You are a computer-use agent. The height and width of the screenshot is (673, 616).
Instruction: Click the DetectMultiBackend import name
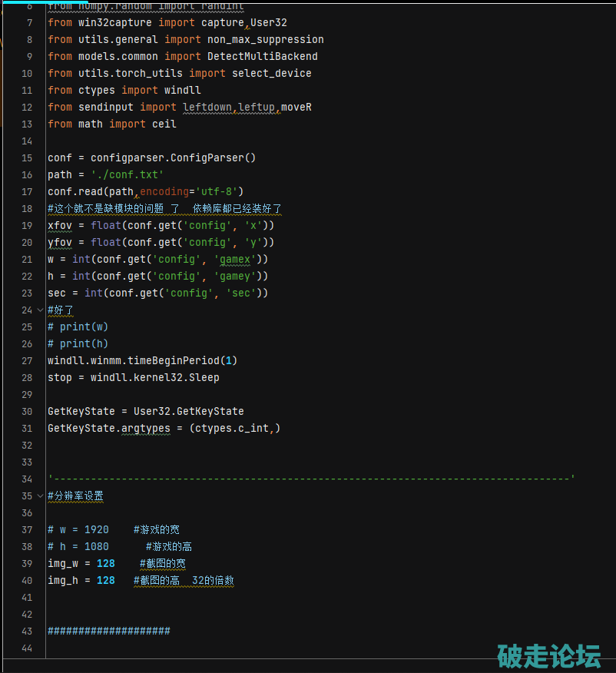pyautogui.click(x=262, y=56)
